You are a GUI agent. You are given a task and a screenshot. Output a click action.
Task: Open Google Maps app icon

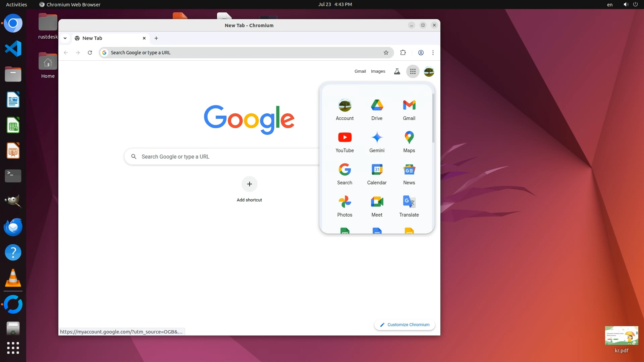pyautogui.click(x=409, y=141)
